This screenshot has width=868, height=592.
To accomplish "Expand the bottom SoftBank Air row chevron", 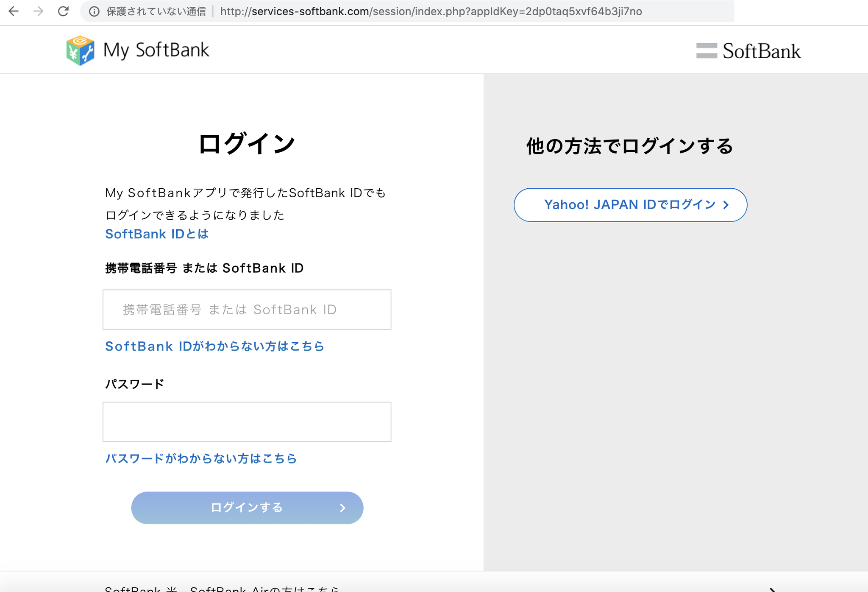I will click(x=772, y=589).
